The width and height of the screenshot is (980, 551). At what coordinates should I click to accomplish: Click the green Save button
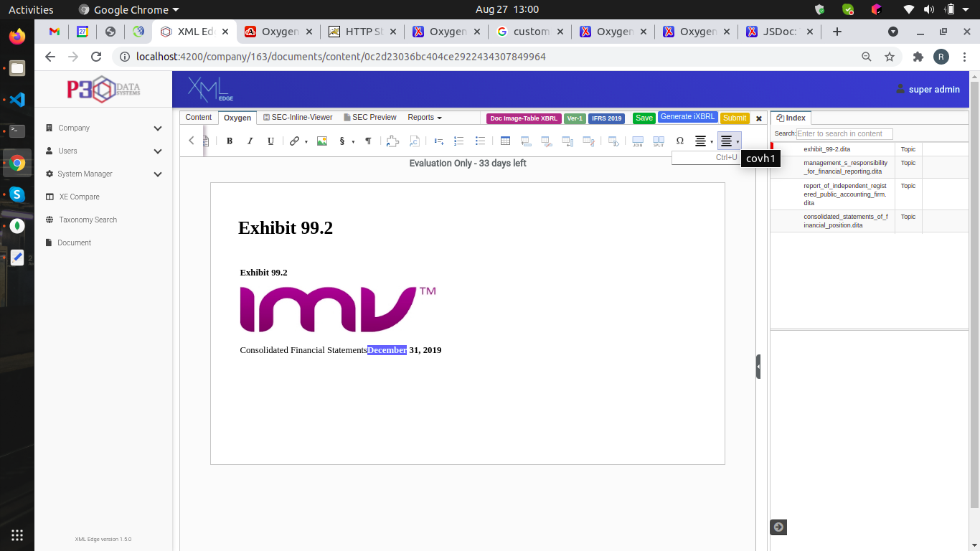pyautogui.click(x=644, y=118)
